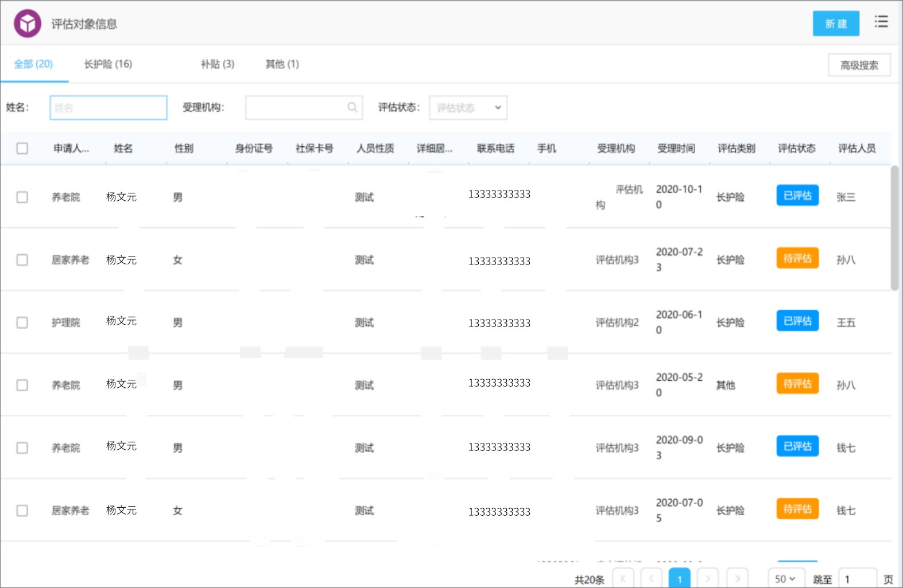903x588 pixels.
Task: Toggle the select-all checkbox in table header
Action: tap(22, 149)
